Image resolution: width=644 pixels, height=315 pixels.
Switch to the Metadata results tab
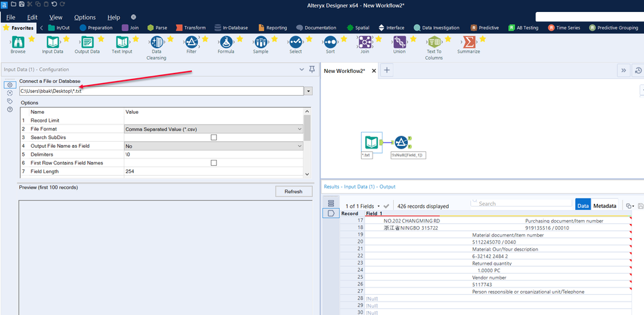pyautogui.click(x=605, y=206)
